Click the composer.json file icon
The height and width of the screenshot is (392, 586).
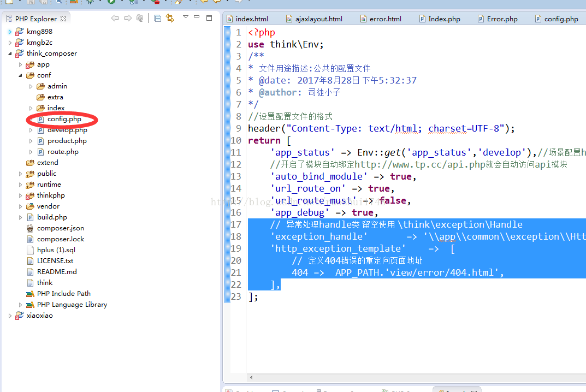[30, 228]
